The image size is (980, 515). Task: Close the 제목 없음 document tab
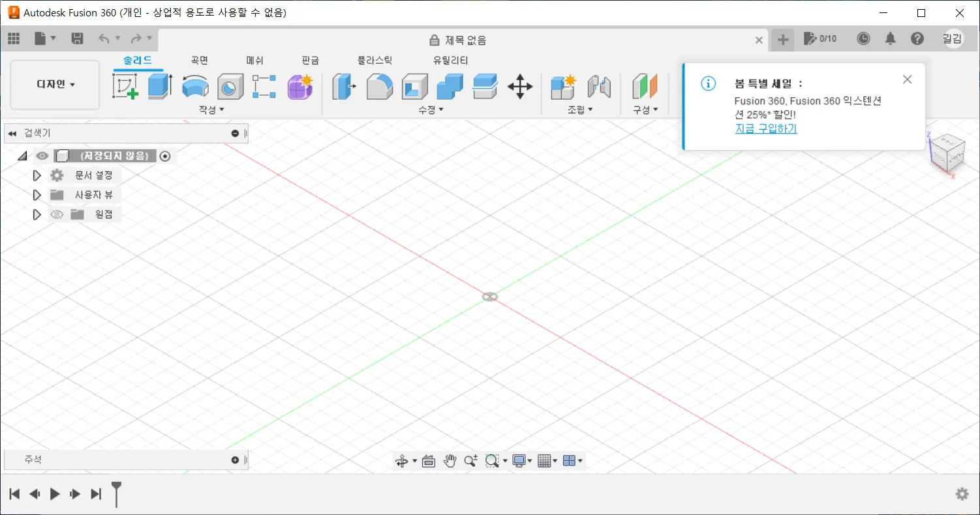point(759,40)
